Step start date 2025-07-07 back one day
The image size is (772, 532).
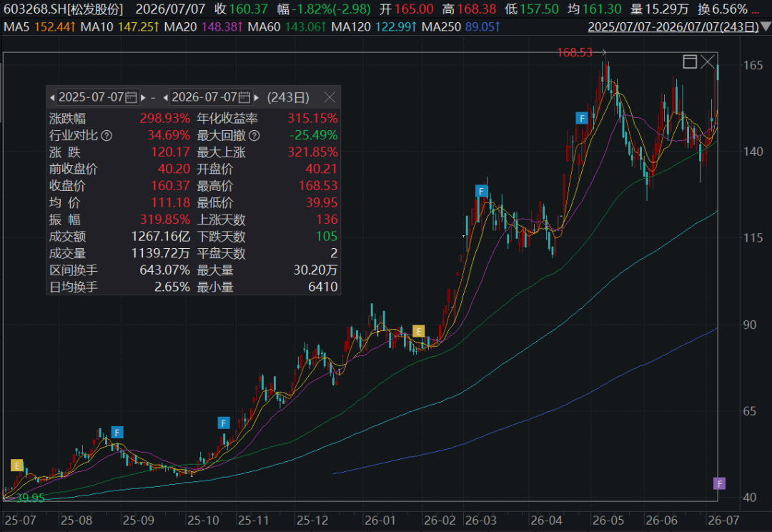click(52, 98)
